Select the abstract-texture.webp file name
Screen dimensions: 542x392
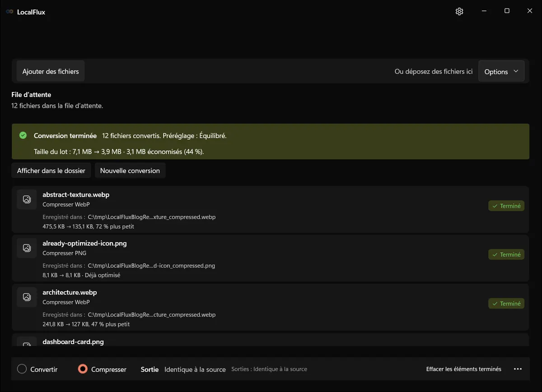[x=76, y=194]
